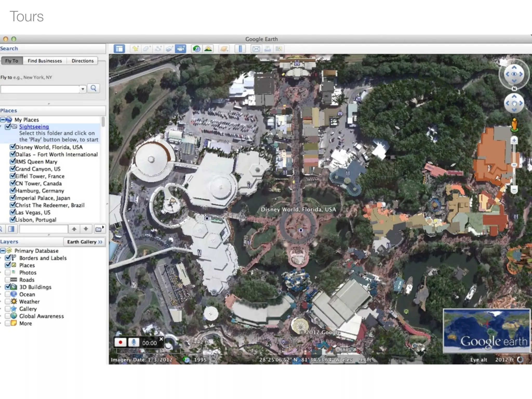This screenshot has height=399, width=532.
Task: Uncheck the 3D Buildings layer
Action: click(8, 287)
